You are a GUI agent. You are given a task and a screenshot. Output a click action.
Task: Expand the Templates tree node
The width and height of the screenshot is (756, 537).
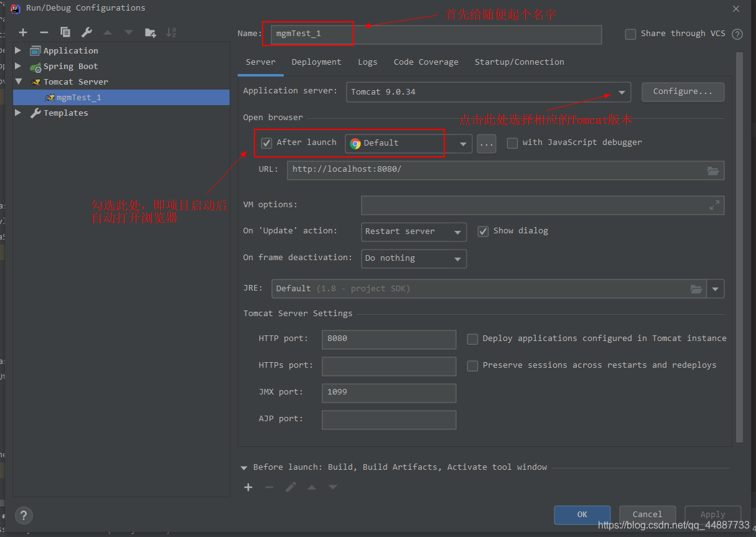[18, 113]
